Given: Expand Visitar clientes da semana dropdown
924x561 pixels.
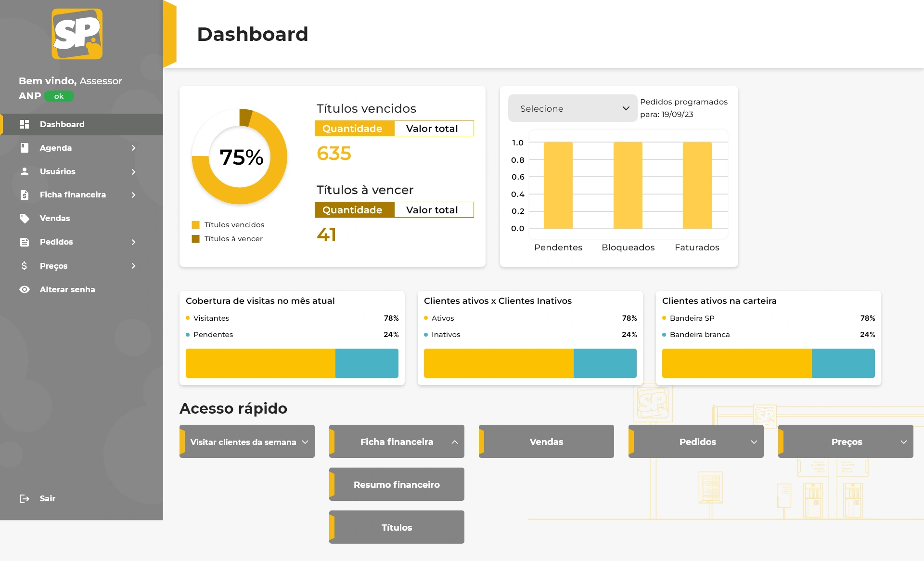Looking at the screenshot, I should (x=305, y=442).
